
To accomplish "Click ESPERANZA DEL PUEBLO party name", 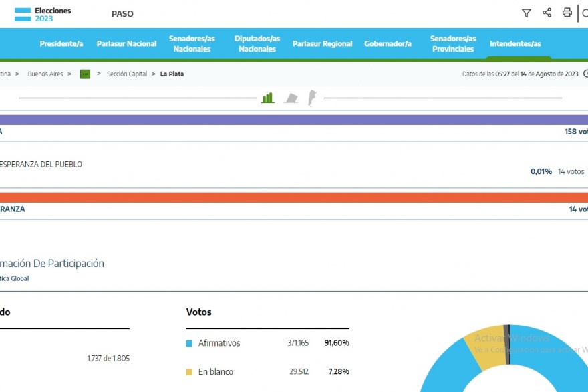I will click(x=41, y=165).
